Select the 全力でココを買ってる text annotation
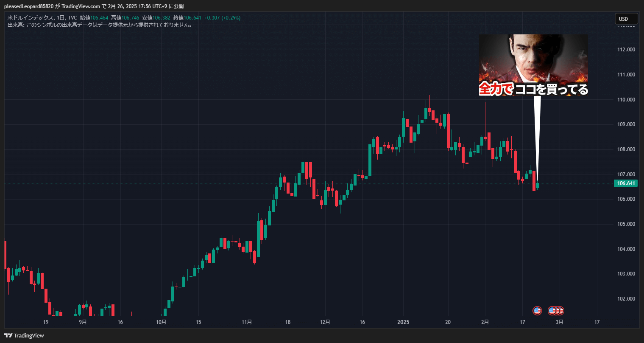Image resolution: width=644 pixels, height=343 pixels. click(533, 89)
